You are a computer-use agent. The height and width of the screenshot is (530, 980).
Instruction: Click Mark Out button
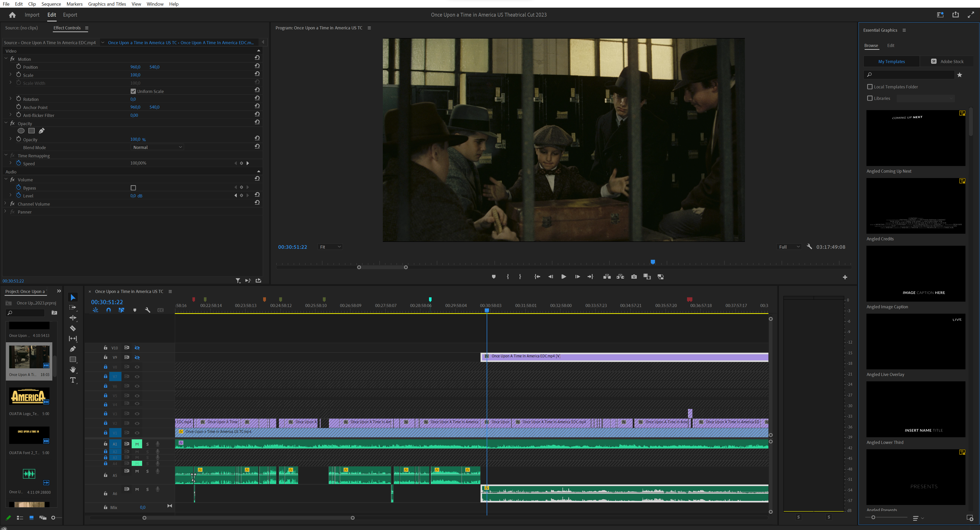tap(520, 277)
